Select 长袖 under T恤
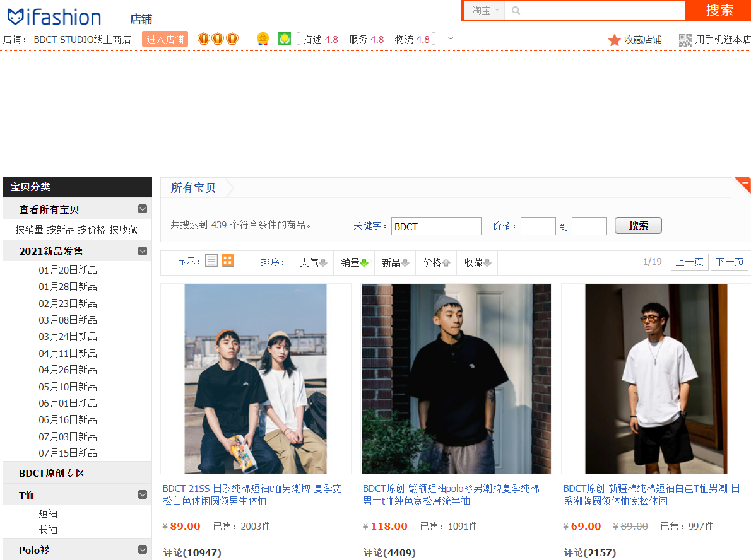This screenshot has width=751, height=560. pos(48,530)
